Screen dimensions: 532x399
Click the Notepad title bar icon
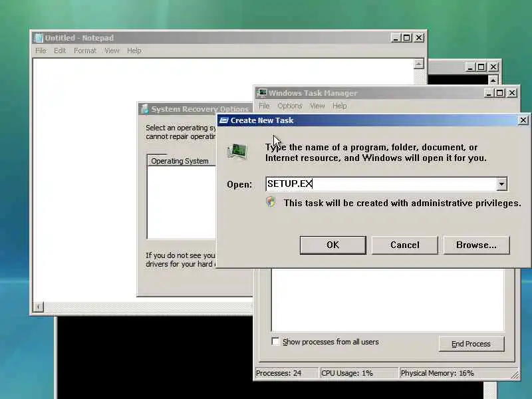pyautogui.click(x=39, y=38)
